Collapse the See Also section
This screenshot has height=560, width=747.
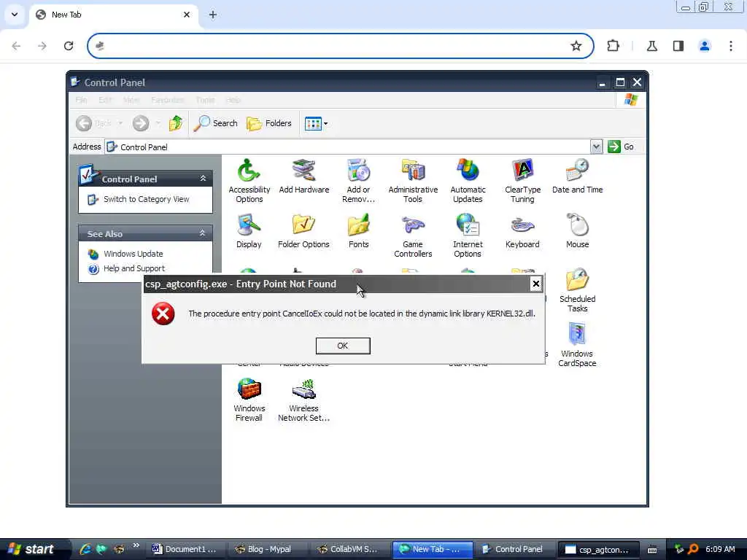(203, 233)
